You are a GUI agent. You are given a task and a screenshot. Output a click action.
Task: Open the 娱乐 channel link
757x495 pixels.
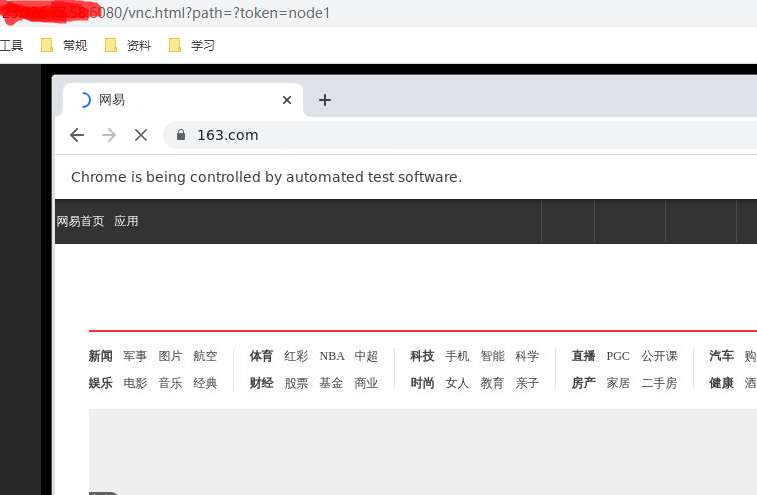(100, 383)
